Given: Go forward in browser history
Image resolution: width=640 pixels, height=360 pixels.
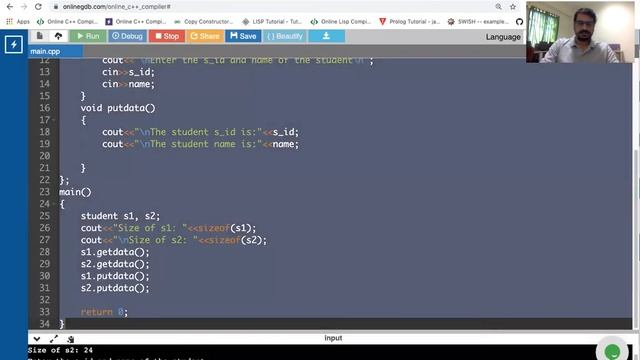Looking at the screenshot, I should click(x=24, y=7).
